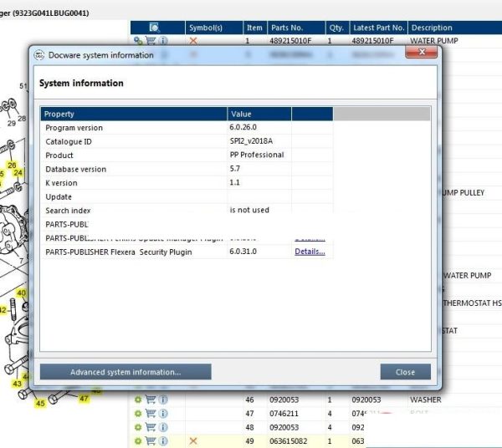The width and height of the screenshot is (502, 448).
Task: Select the Search index row
Action: (187, 211)
